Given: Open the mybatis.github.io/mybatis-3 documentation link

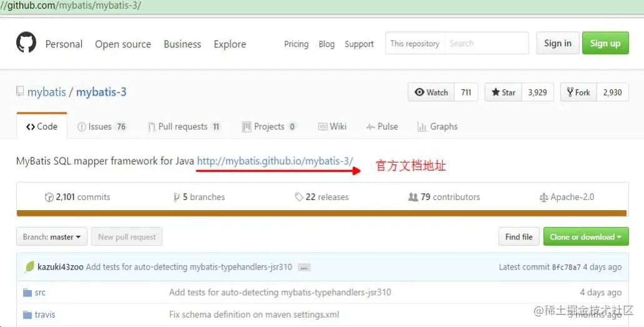Looking at the screenshot, I should click(275, 161).
